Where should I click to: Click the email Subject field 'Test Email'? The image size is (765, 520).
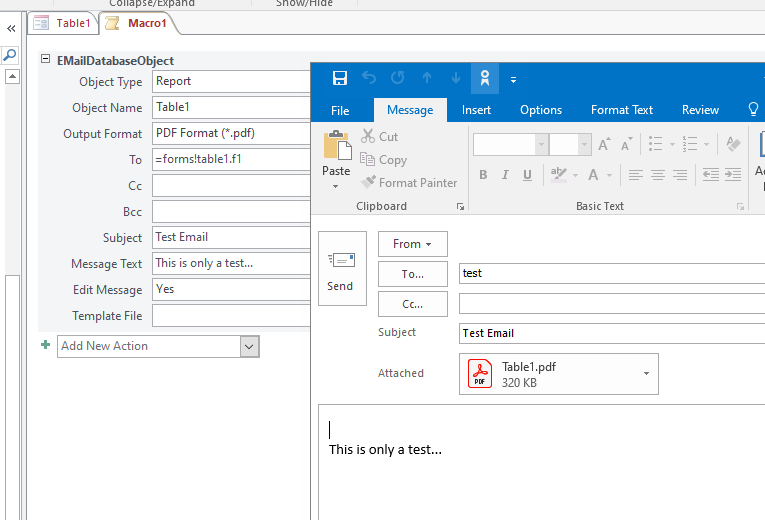[x=612, y=333]
